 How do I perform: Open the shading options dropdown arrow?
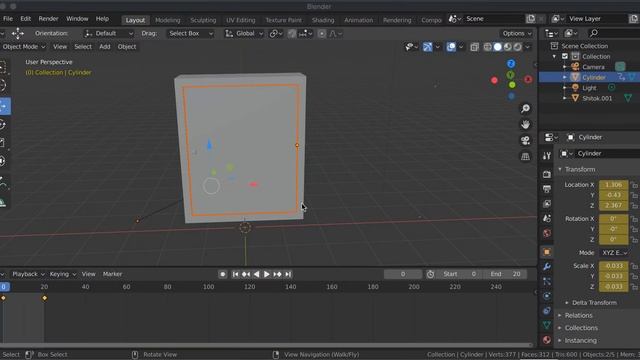point(528,47)
